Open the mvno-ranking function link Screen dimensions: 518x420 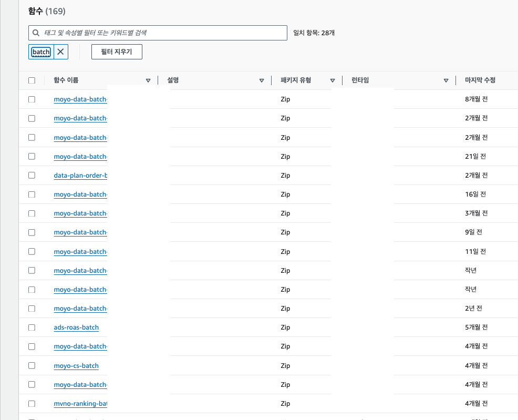coord(80,404)
